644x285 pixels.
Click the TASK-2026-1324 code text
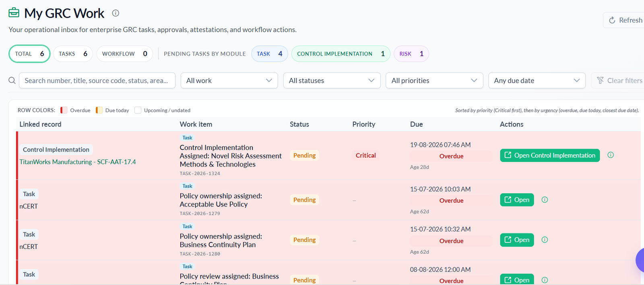coord(200,174)
